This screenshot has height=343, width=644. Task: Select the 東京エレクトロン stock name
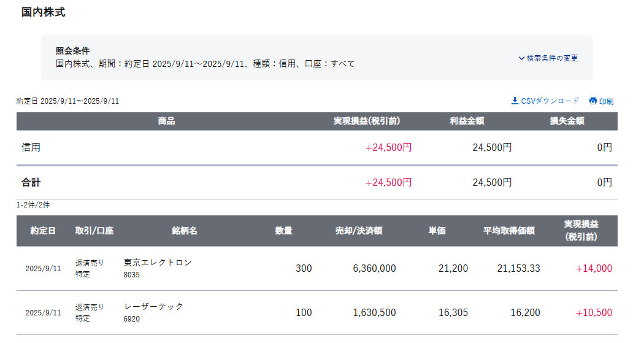(158, 262)
